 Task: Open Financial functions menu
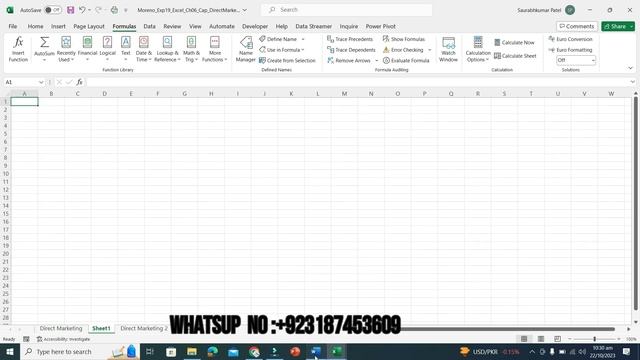87,49
